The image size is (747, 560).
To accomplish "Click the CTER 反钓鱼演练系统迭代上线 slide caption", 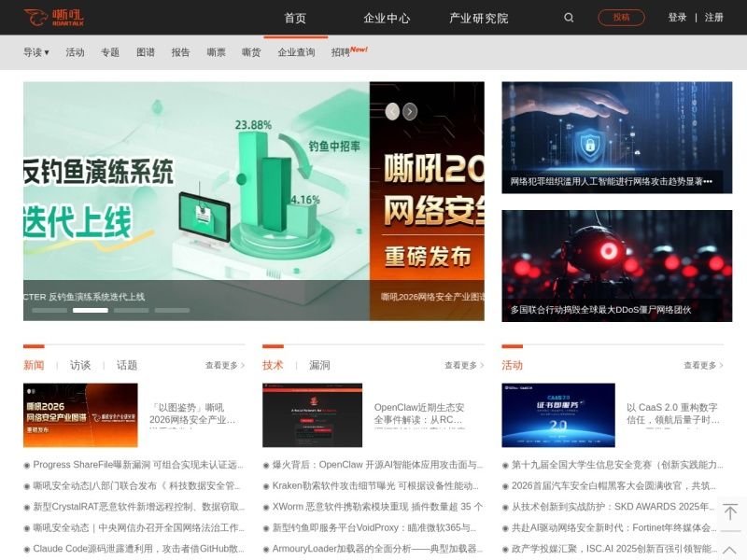I will (84, 297).
